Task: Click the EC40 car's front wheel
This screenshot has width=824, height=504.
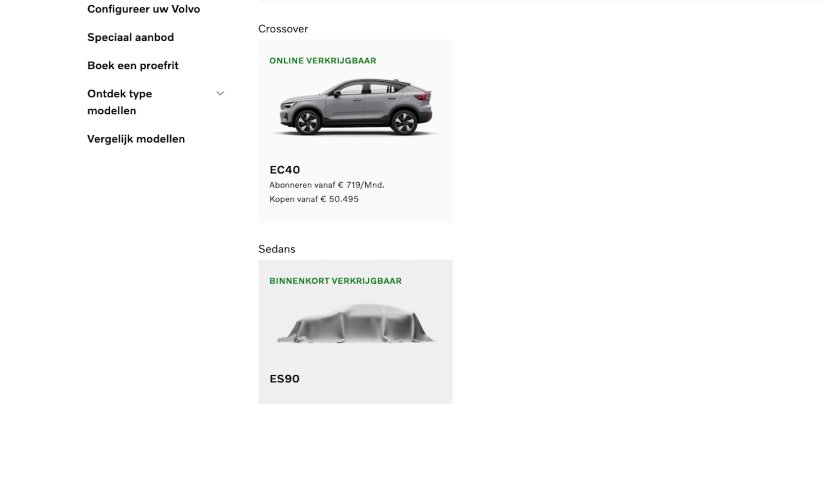Action: (x=307, y=123)
